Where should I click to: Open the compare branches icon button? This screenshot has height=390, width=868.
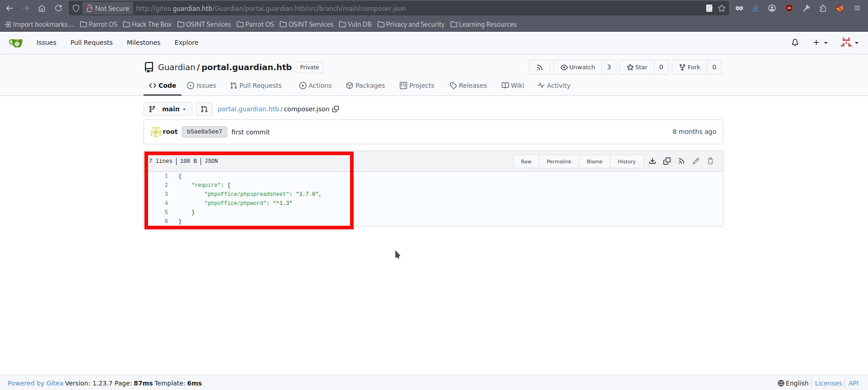click(204, 109)
